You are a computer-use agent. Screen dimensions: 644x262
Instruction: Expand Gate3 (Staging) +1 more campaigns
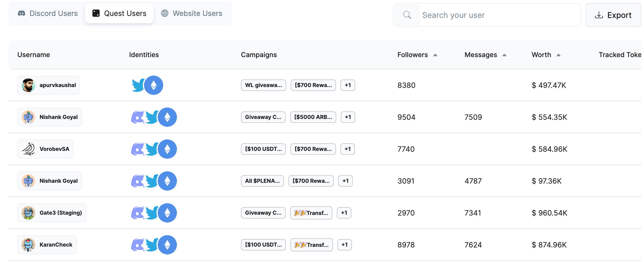344,213
